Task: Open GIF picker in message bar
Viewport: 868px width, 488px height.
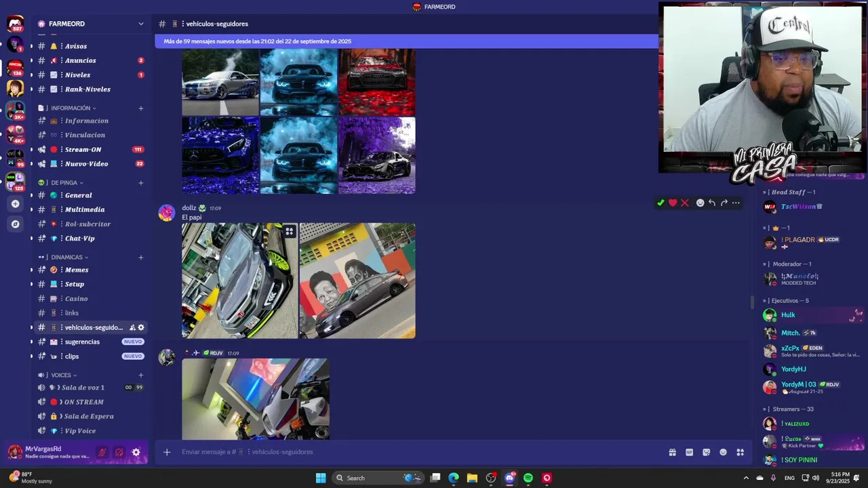Action: 690,452
